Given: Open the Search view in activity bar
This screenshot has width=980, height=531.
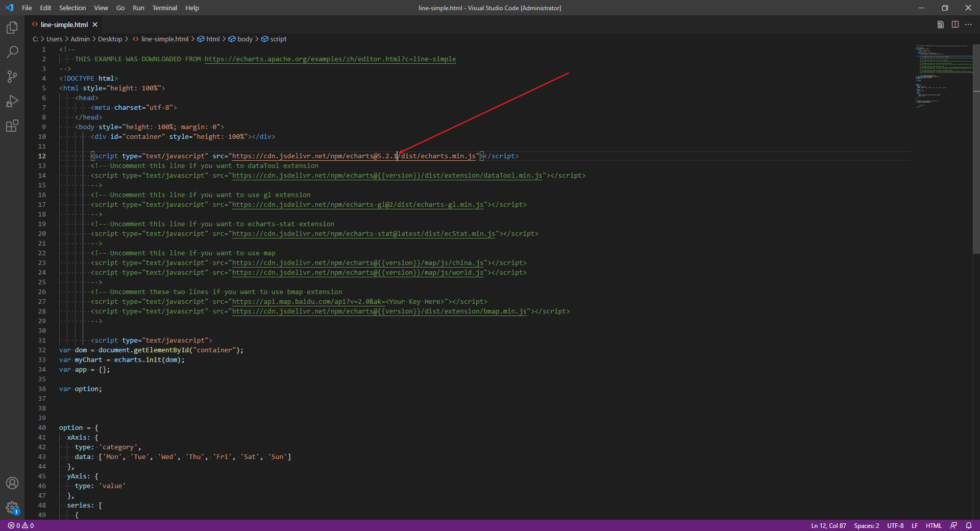Looking at the screenshot, I should (12, 52).
